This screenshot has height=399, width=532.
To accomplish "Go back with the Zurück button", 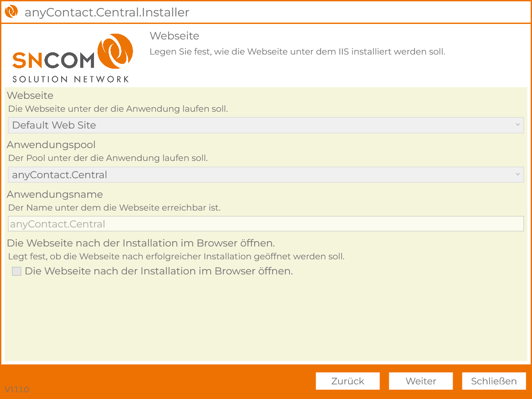I will tap(348, 381).
